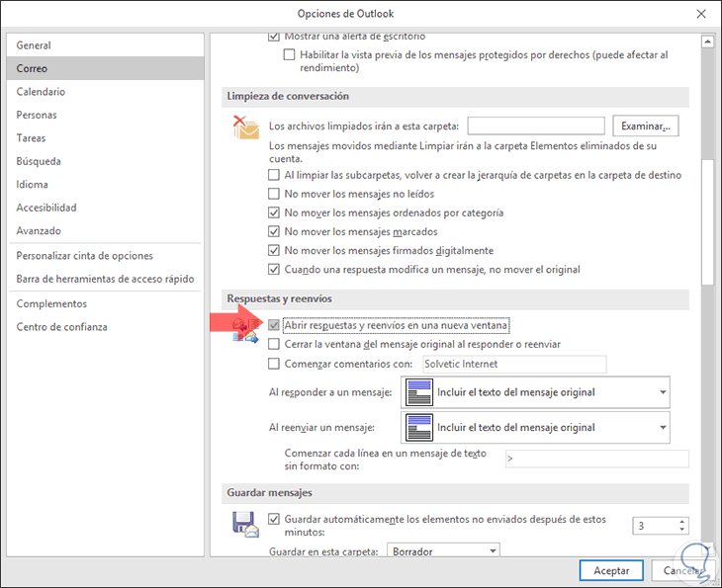Open the Idioma settings

coord(106,184)
